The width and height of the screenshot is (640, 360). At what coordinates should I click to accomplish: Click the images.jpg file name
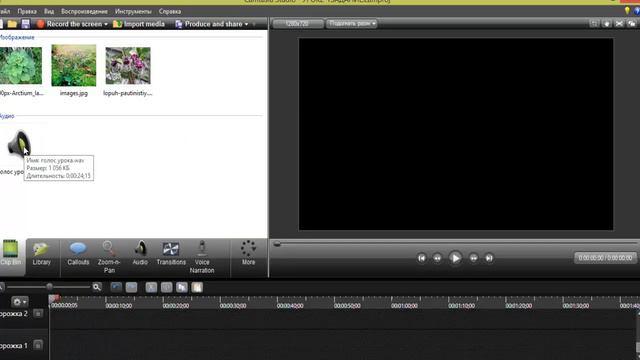pos(74,93)
